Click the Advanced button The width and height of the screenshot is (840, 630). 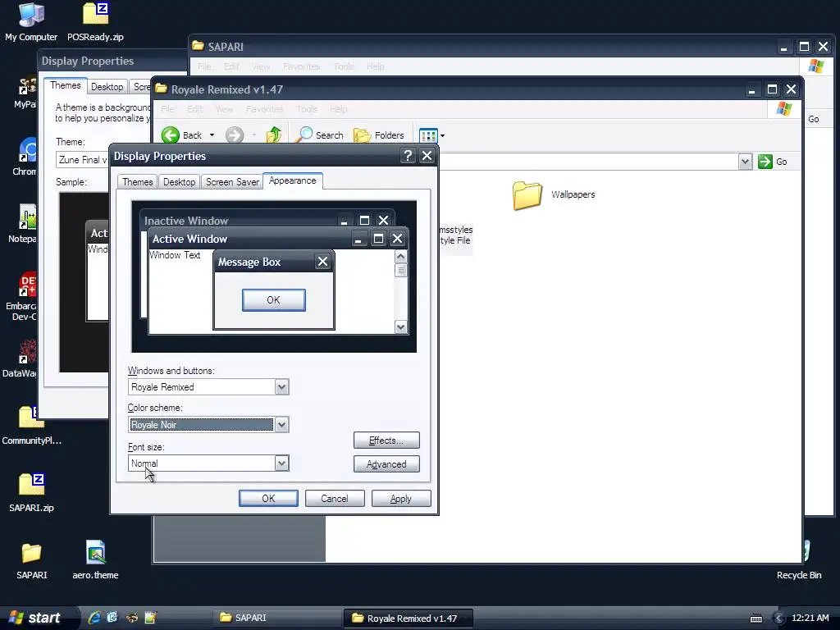click(x=386, y=464)
